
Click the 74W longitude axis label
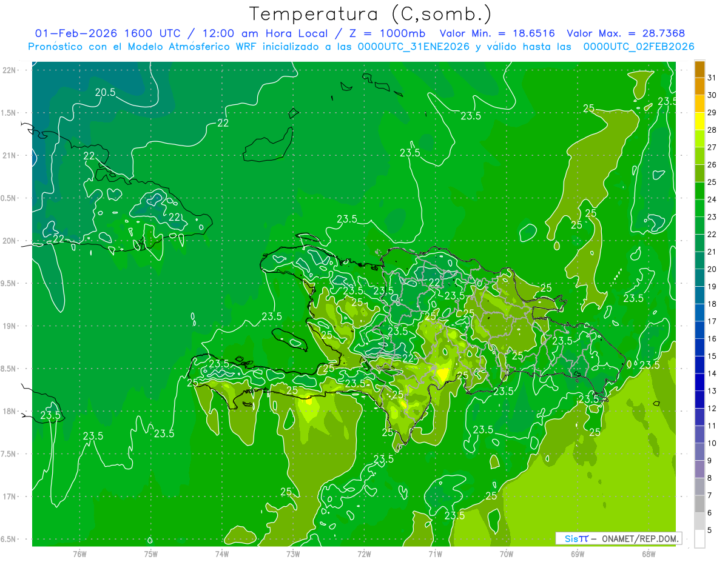pos(221,554)
